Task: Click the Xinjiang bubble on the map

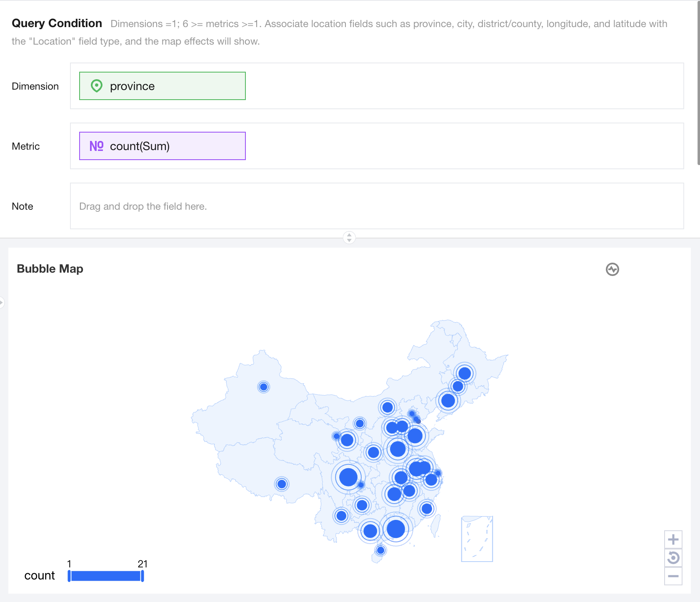Action: [263, 387]
